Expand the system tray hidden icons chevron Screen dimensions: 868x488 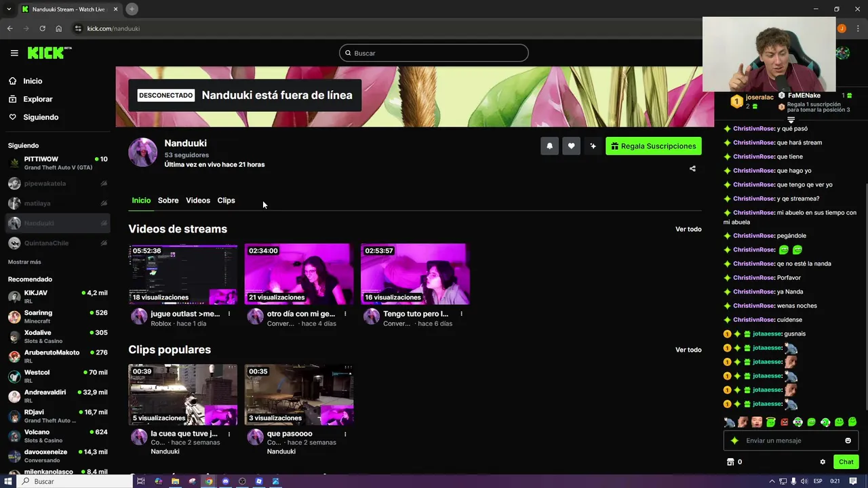tap(772, 481)
